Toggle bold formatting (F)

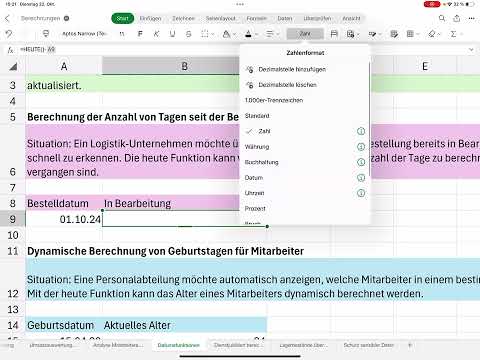[140, 34]
